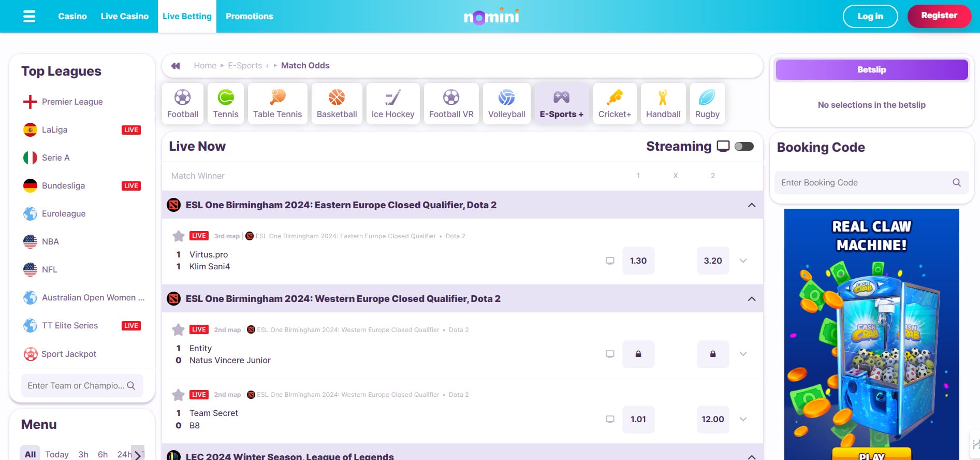This screenshot has height=460, width=980.
Task: Focus the Enter Booking Code field
Action: [871, 182]
